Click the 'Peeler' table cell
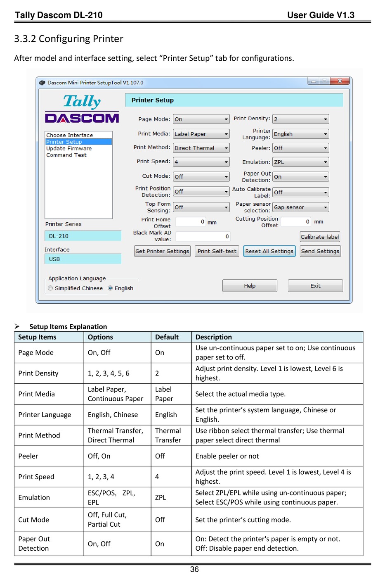Image resolution: width=392 pixels, height=573 pixels. (49, 456)
